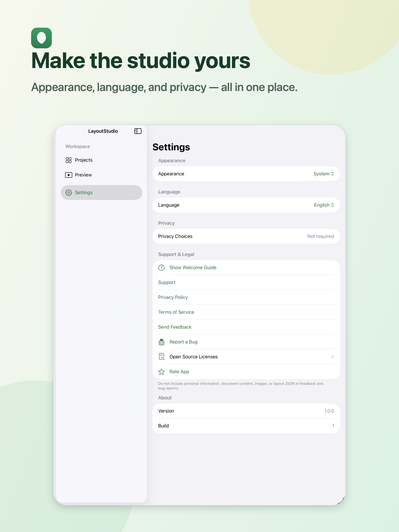Click the Settings gear icon in sidebar
399x532 pixels.
coord(69,193)
